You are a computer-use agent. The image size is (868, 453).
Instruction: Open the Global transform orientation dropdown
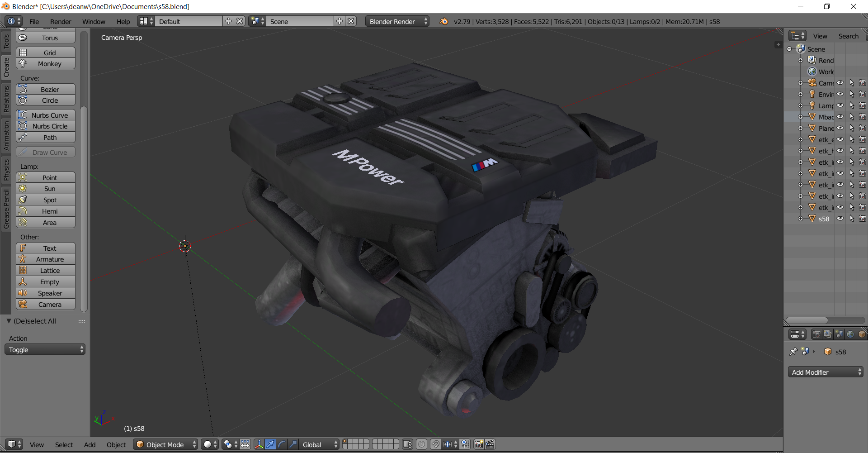pos(320,444)
